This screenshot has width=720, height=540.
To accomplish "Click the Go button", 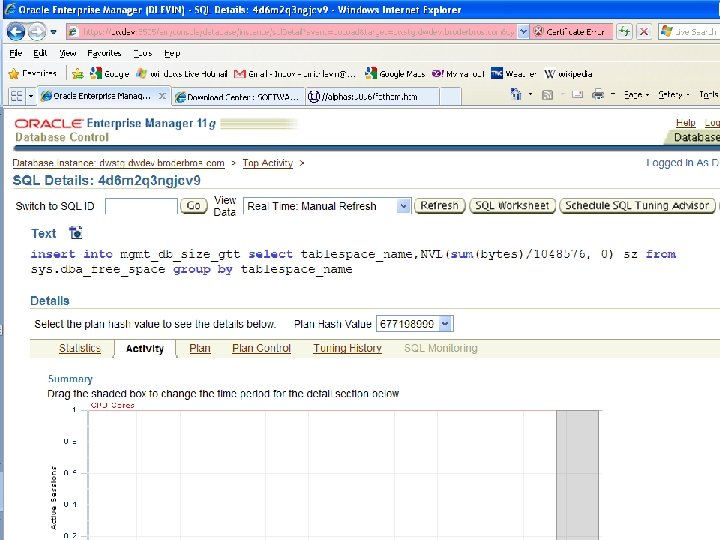I will (x=193, y=206).
